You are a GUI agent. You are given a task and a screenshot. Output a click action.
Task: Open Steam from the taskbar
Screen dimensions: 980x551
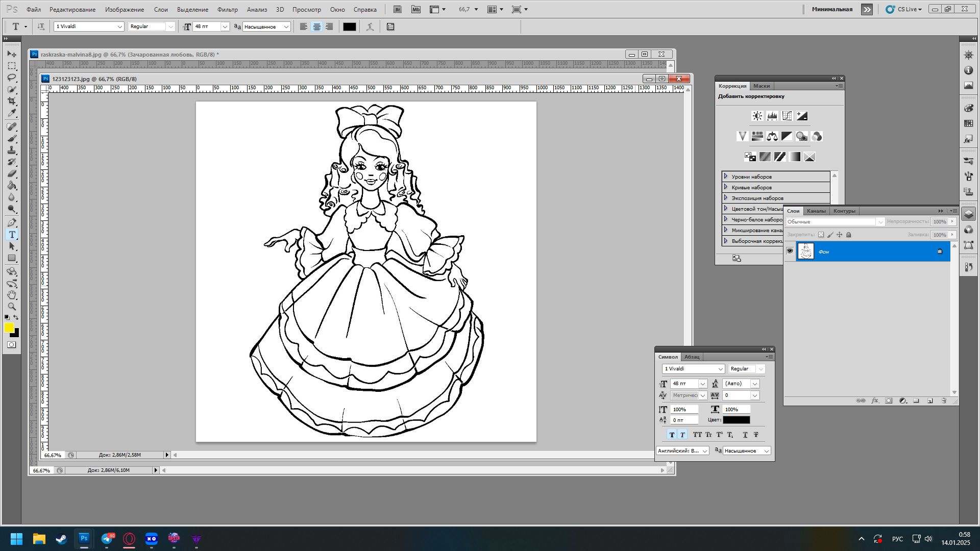pos(61,539)
